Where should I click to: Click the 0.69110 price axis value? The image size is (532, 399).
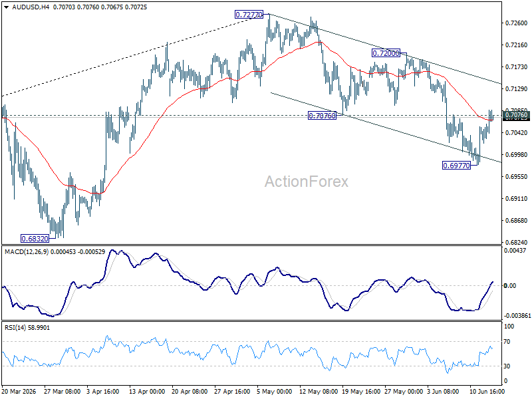517,198
